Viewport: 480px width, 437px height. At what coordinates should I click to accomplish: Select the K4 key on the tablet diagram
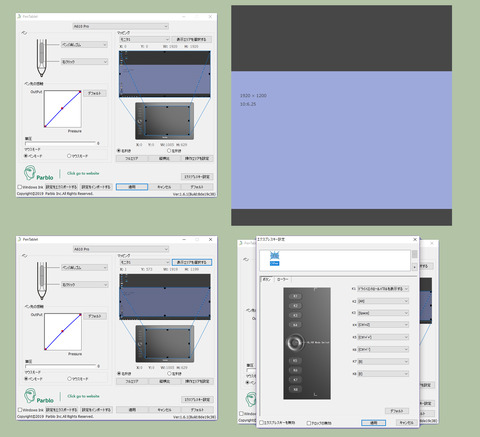pyautogui.click(x=295, y=325)
